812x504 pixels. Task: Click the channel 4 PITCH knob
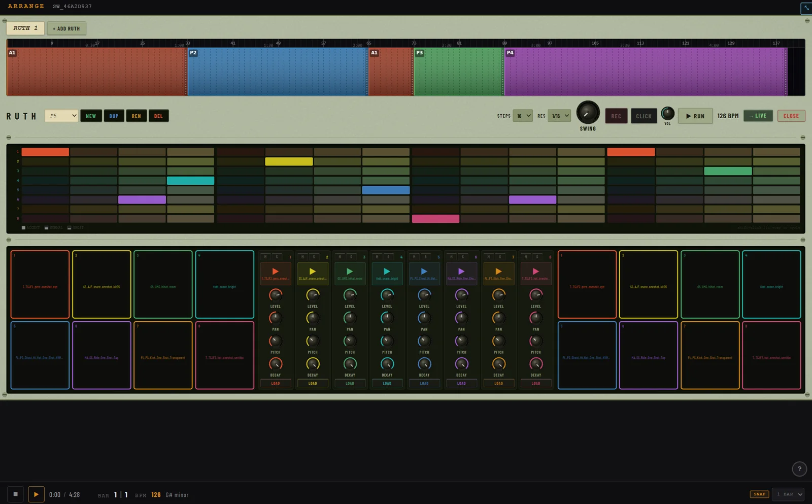[387, 341]
